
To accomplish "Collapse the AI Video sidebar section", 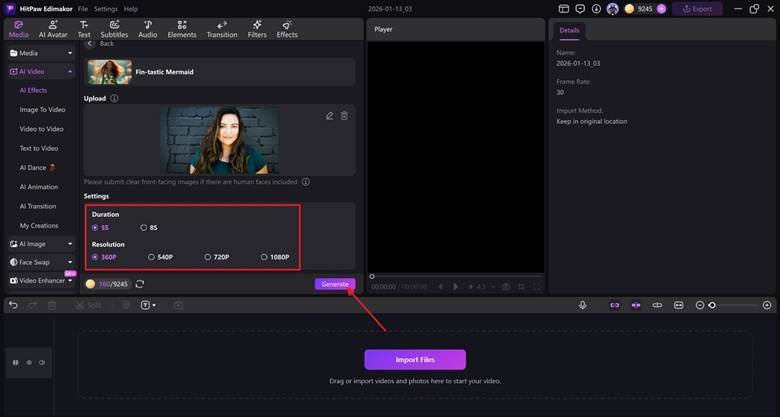I will point(41,72).
